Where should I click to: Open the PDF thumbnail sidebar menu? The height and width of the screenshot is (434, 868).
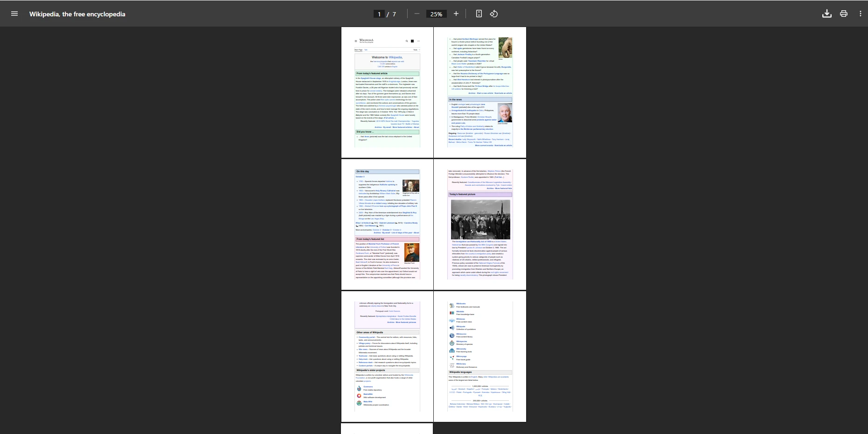click(14, 14)
